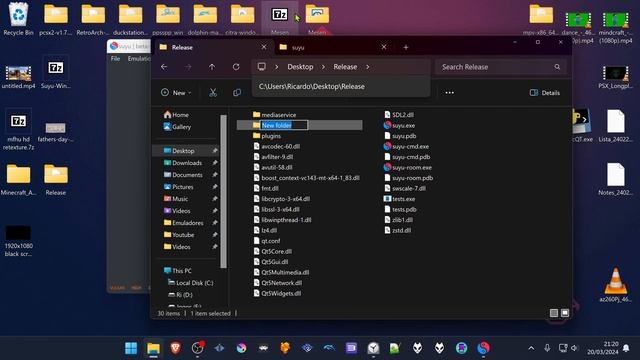Screen dimensions: 640x360
Task: Click Desktop in the breadcrumb path
Action: (300, 67)
